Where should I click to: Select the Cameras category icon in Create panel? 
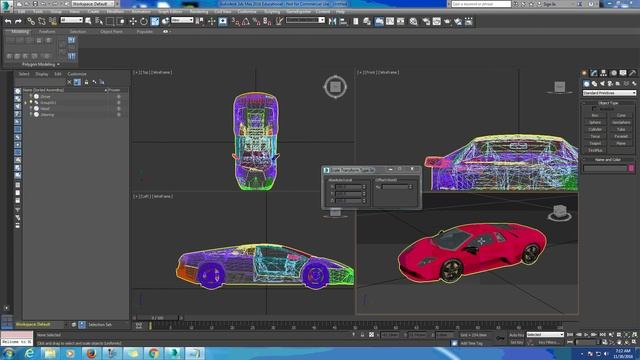tap(610, 84)
